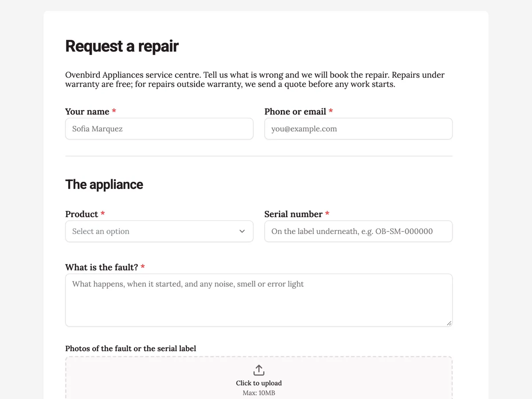Focus the Your name input field
Viewport: 532px width, 399px height.
point(159,129)
